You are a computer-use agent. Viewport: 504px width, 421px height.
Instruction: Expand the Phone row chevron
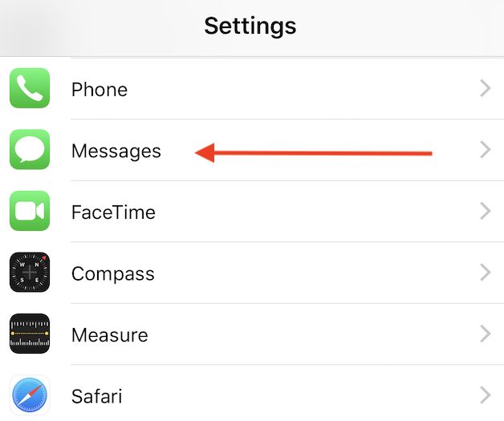tap(485, 89)
